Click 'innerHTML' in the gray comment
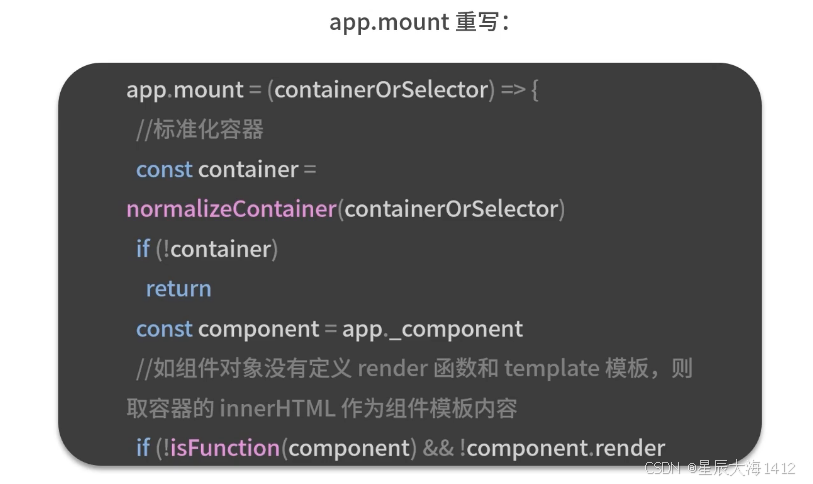This screenshot has width=813, height=484. 277,409
